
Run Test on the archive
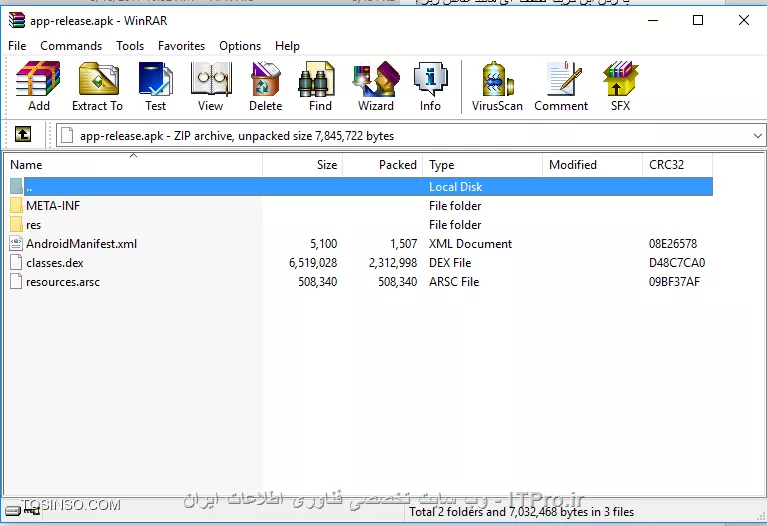tap(156, 86)
